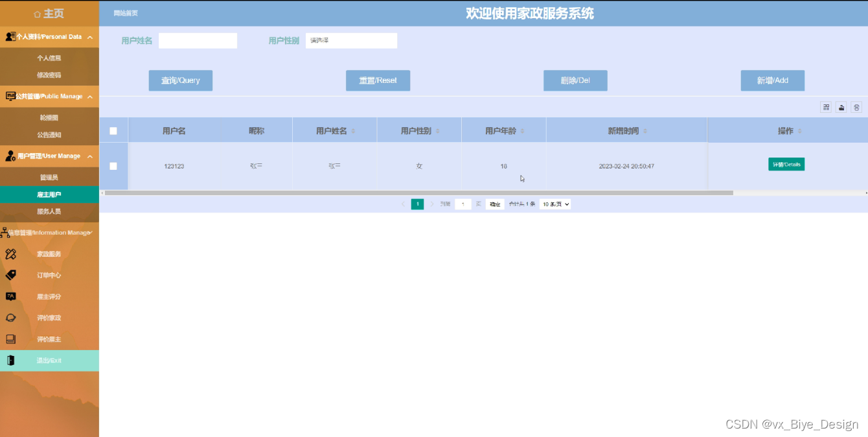Sort by 新增时间 column arrows

(645, 131)
